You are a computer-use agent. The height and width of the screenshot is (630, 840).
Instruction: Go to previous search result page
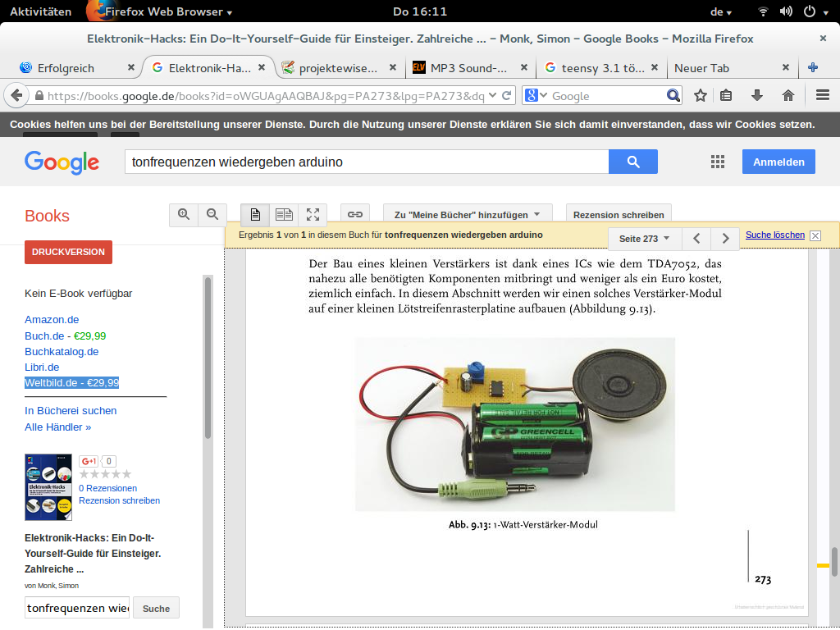point(696,239)
